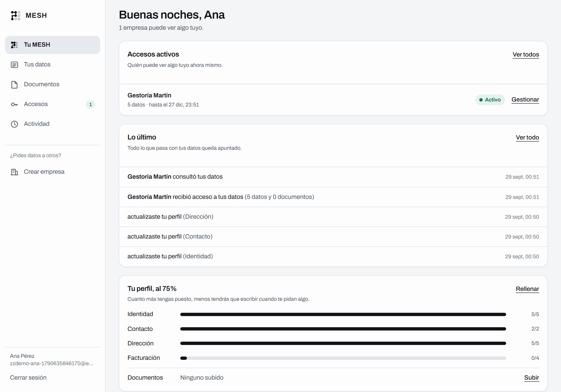Click the Contacto progress bar
This screenshot has width=561, height=392.
click(343, 329)
